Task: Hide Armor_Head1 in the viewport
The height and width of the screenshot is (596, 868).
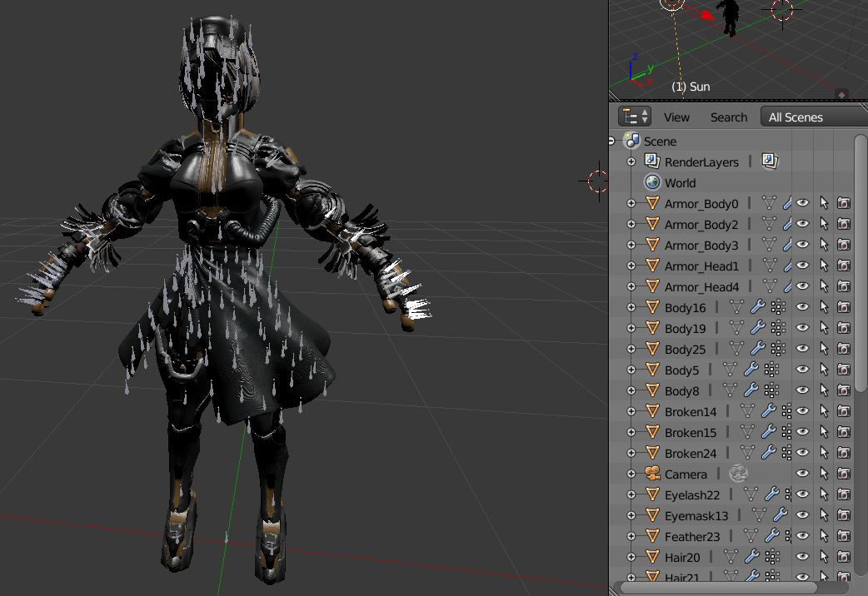Action: click(802, 266)
